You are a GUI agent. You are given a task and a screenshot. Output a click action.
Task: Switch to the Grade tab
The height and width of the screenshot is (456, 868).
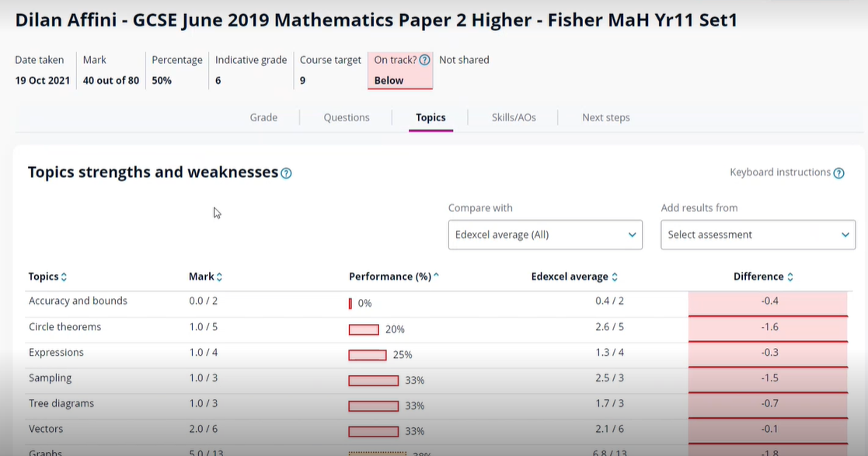tap(263, 117)
